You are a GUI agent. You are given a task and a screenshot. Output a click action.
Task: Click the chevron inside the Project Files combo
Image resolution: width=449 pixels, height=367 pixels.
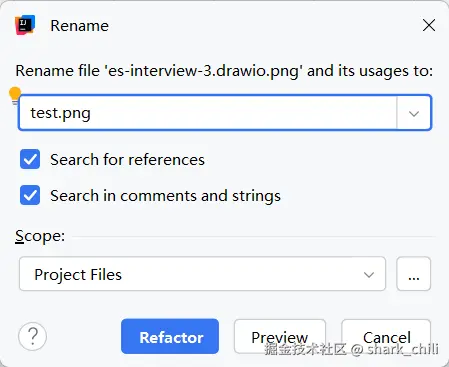tap(369, 275)
